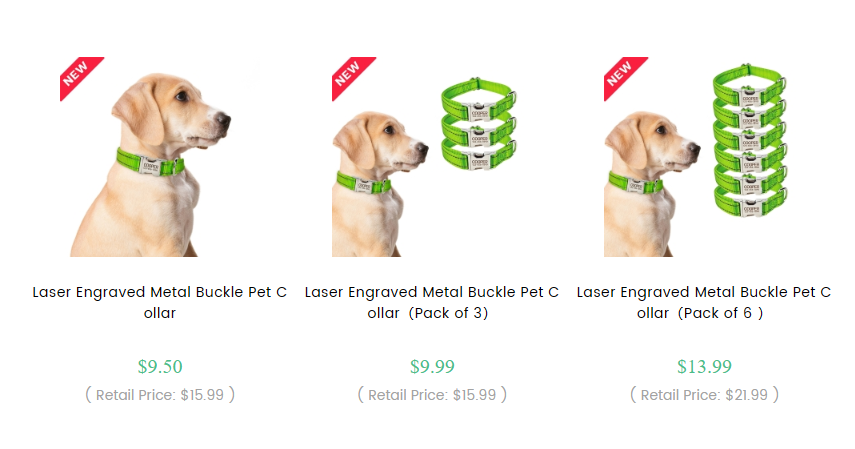Image resolution: width=855 pixels, height=449 pixels.
Task: Click the $9.99 price
Action: [x=432, y=366]
